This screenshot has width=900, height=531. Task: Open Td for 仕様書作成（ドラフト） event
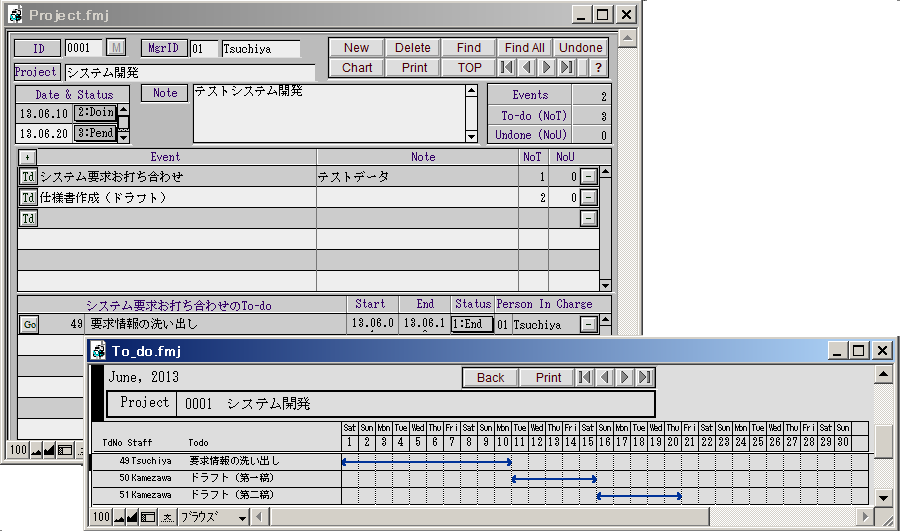click(x=29, y=197)
